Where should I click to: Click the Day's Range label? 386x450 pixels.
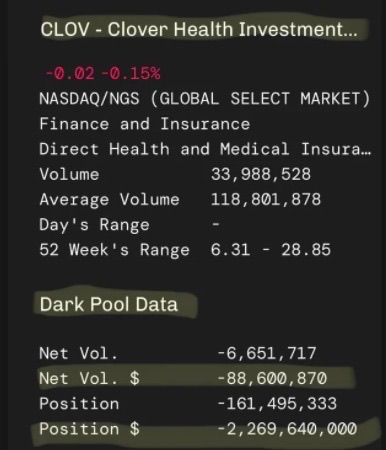pyautogui.click(x=94, y=225)
